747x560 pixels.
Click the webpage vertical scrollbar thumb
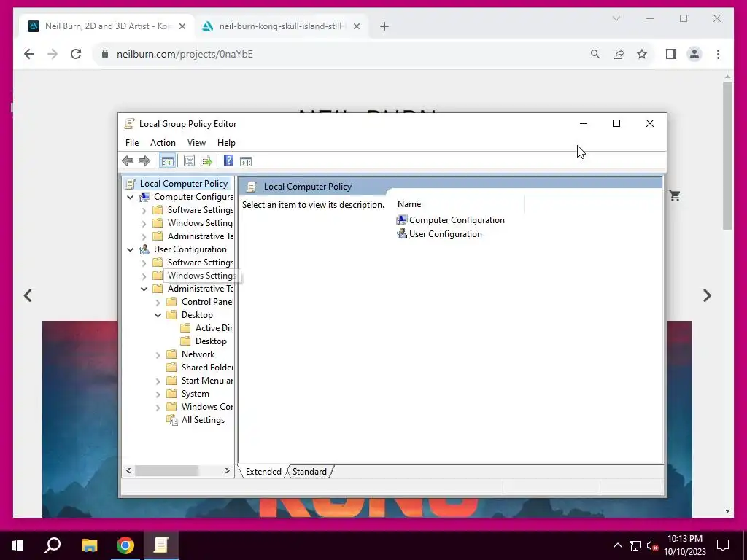point(727,156)
